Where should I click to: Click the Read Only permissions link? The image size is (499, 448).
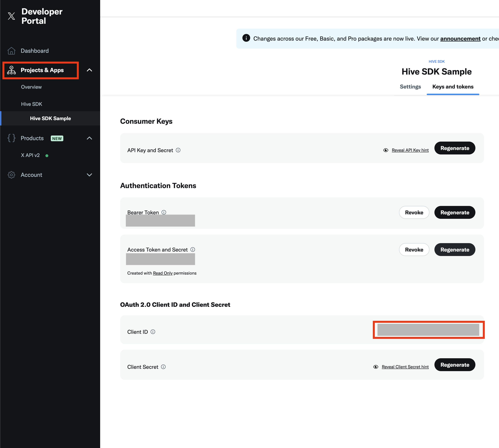click(163, 273)
